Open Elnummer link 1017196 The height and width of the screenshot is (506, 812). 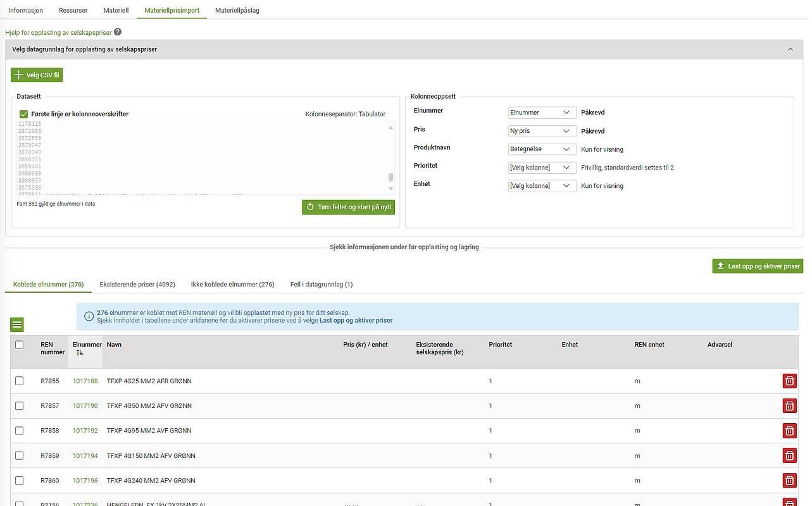coord(85,481)
